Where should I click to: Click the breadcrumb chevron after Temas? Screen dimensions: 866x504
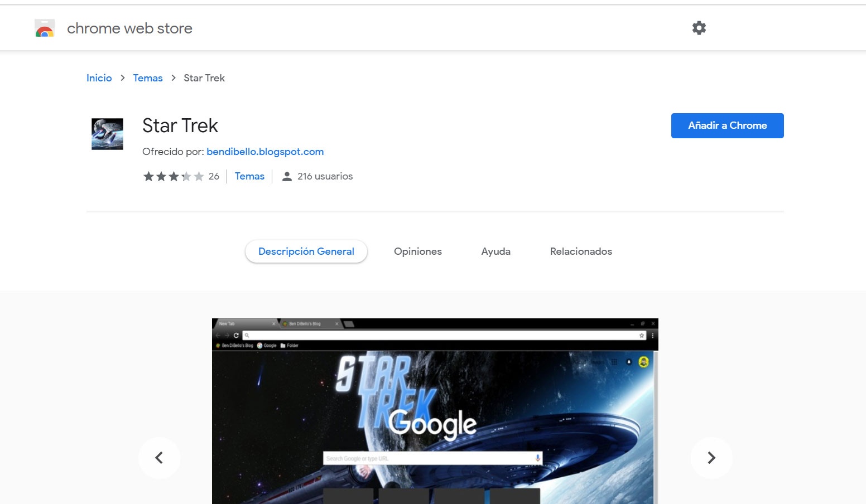click(x=174, y=78)
